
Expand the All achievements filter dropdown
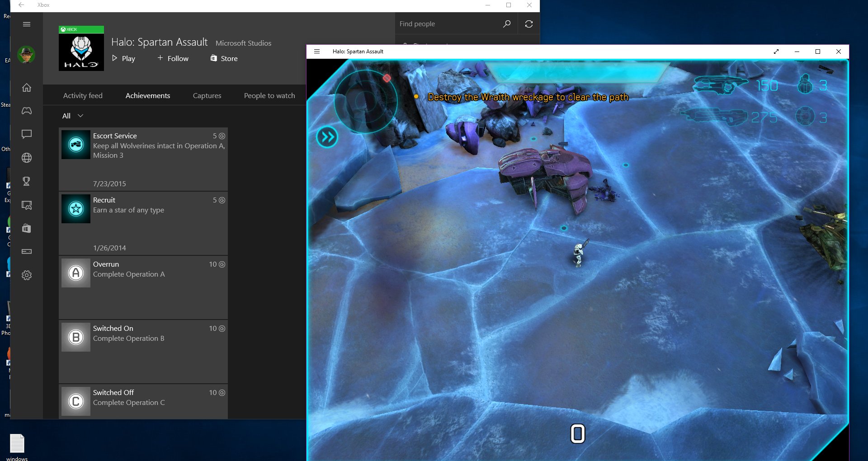click(x=73, y=116)
